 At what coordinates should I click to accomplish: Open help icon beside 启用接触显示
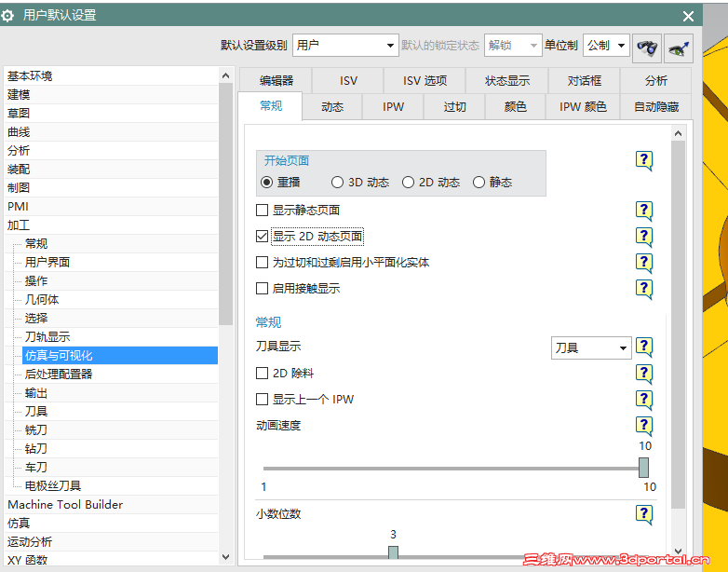(644, 289)
